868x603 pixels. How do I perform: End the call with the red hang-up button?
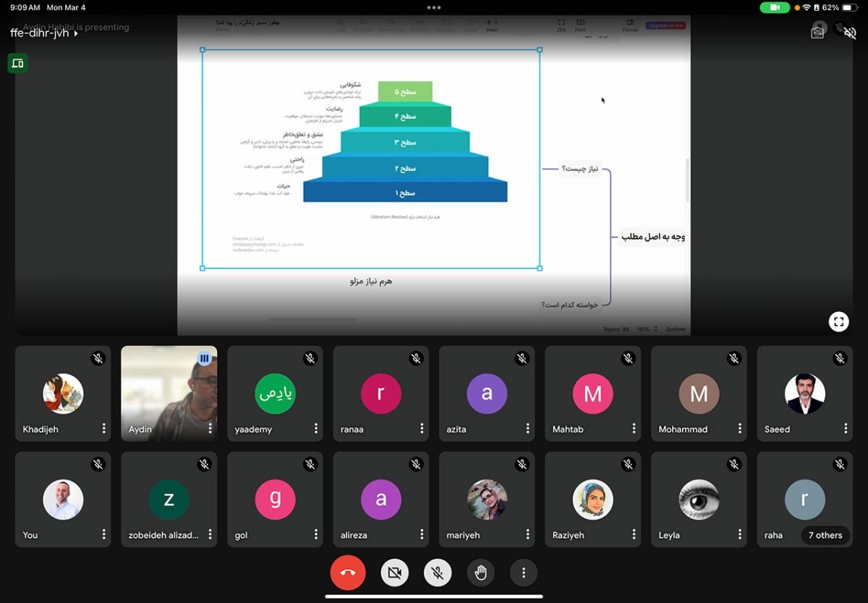[x=348, y=573]
